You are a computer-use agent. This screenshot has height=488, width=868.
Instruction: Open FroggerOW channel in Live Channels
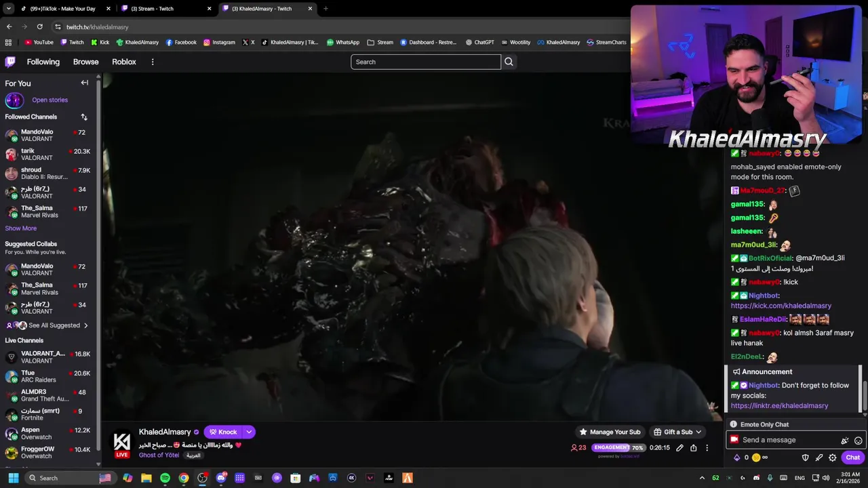(x=49, y=452)
